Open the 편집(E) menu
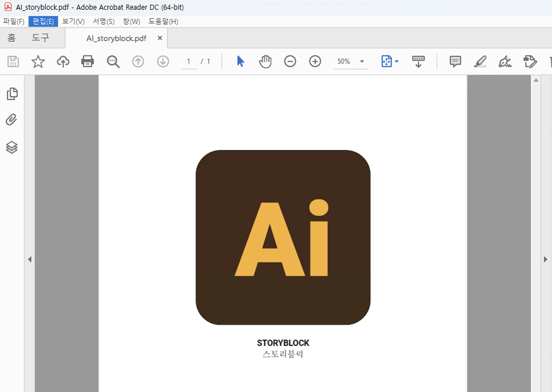 pyautogui.click(x=43, y=22)
